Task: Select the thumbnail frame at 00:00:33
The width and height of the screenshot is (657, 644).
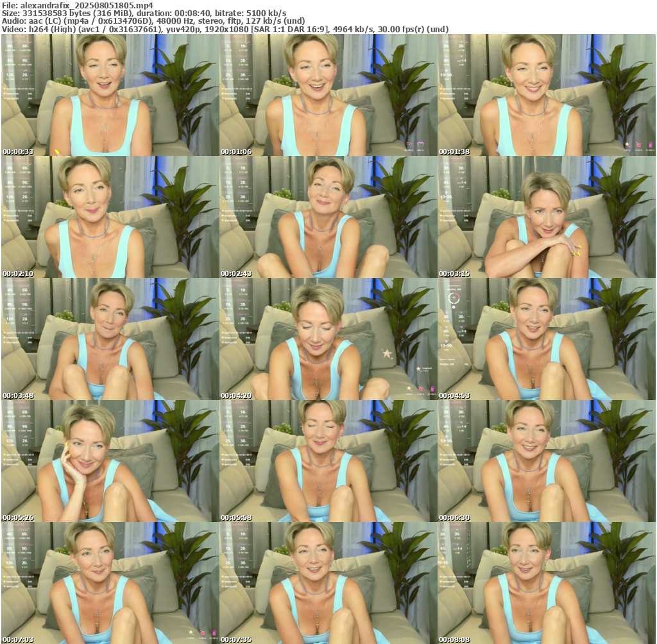Action: [110, 95]
